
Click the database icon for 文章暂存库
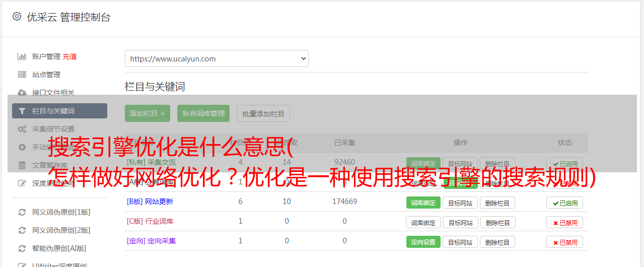22,165
